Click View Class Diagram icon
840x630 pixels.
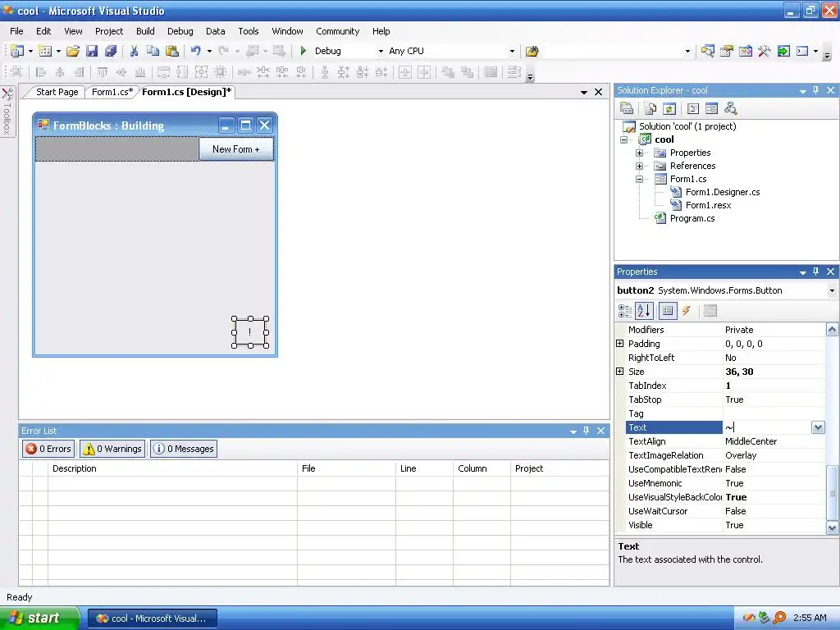point(730,109)
